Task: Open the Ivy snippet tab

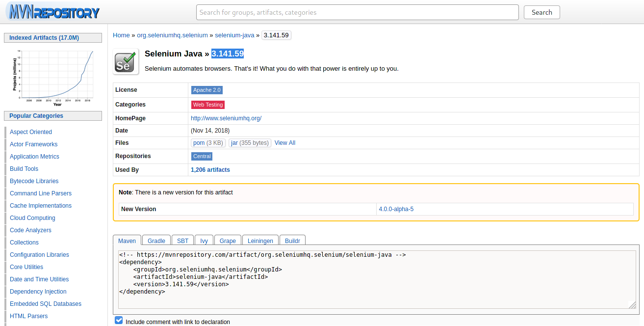Action: click(x=204, y=241)
